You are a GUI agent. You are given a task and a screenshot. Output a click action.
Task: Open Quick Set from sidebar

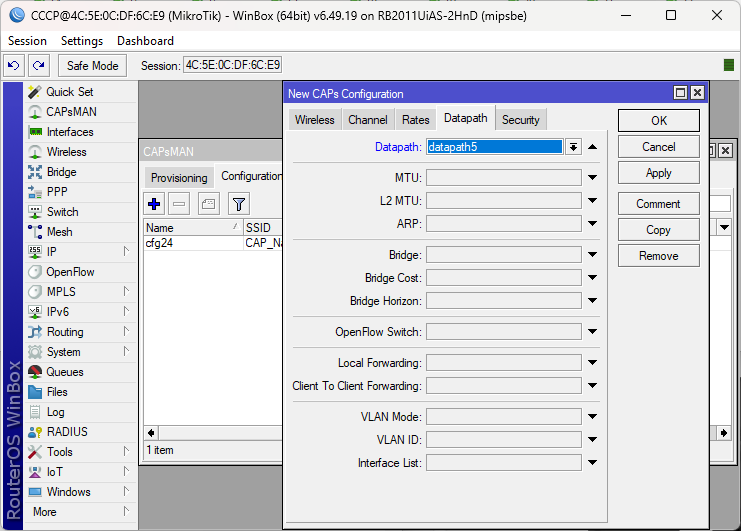(x=69, y=92)
